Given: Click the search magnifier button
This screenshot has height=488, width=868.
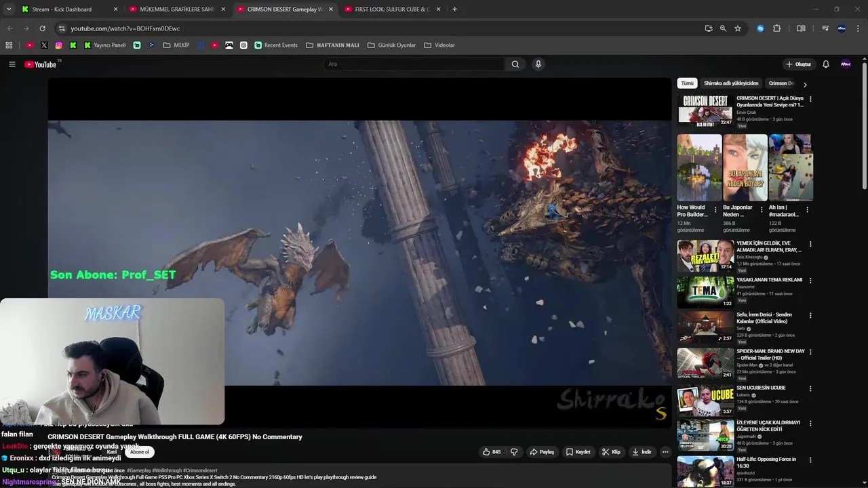Looking at the screenshot, I should point(515,64).
